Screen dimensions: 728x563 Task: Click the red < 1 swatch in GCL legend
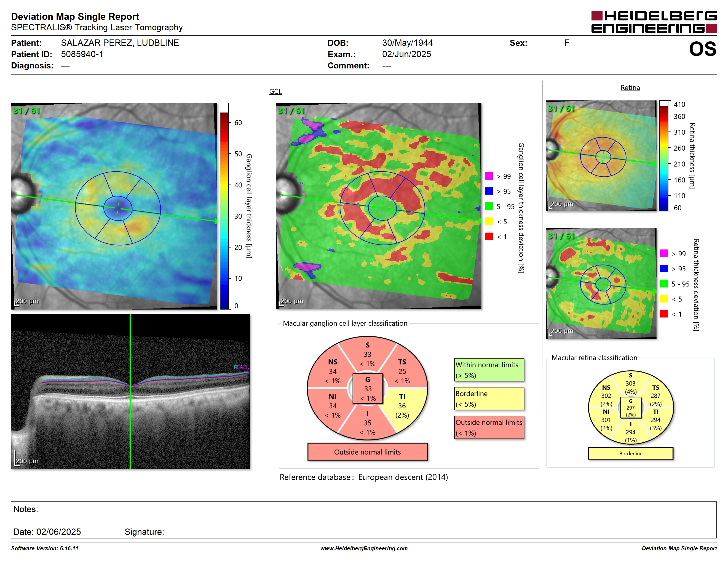coord(489,237)
